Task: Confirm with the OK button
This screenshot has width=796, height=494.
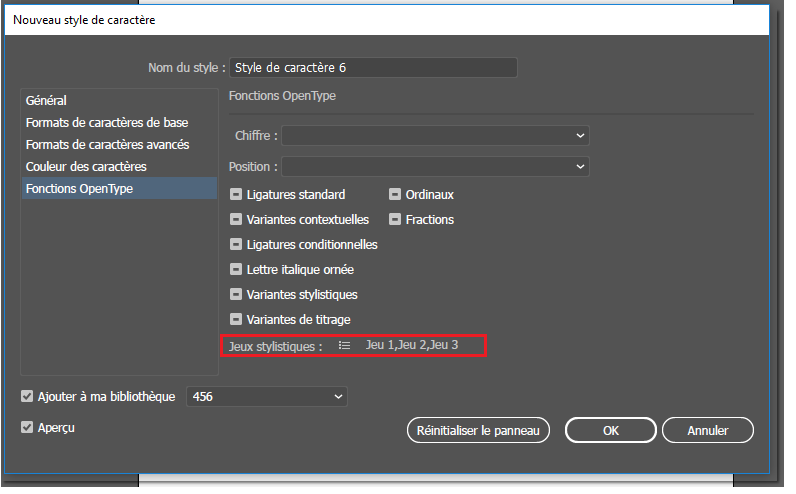Action: coord(610,431)
